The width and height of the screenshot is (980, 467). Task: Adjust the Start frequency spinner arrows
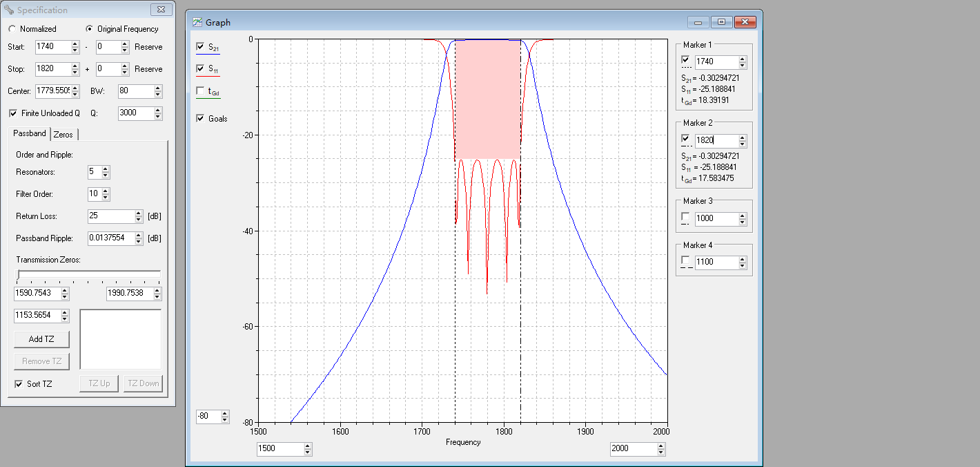point(75,47)
